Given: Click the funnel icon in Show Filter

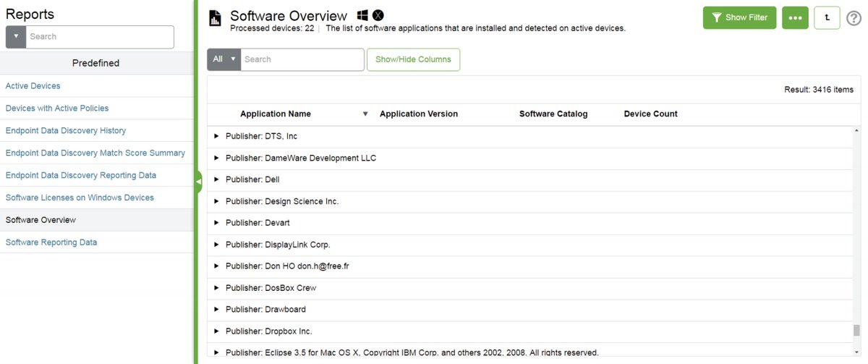Looking at the screenshot, I should (x=717, y=18).
